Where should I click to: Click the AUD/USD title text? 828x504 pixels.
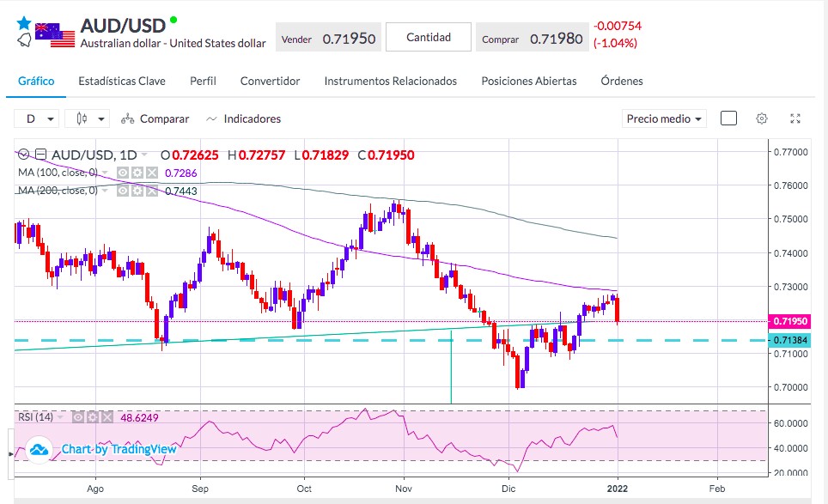123,26
